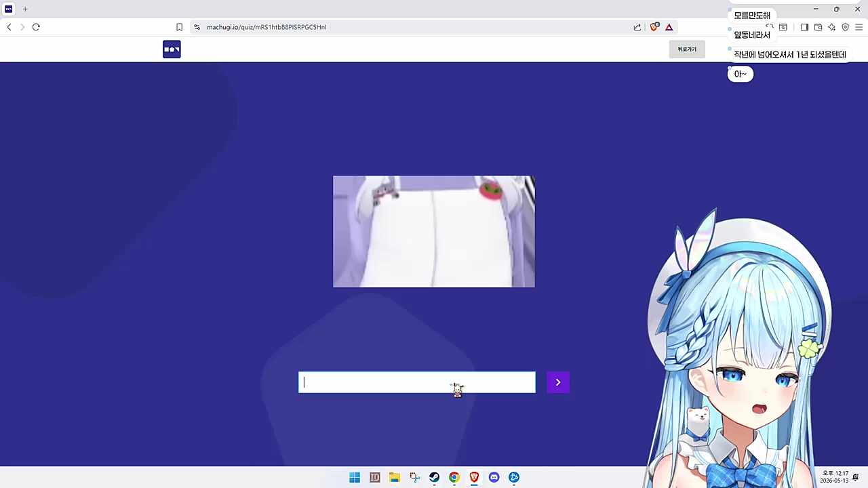
Task: Click the browser forward arrow
Action: (x=22, y=27)
